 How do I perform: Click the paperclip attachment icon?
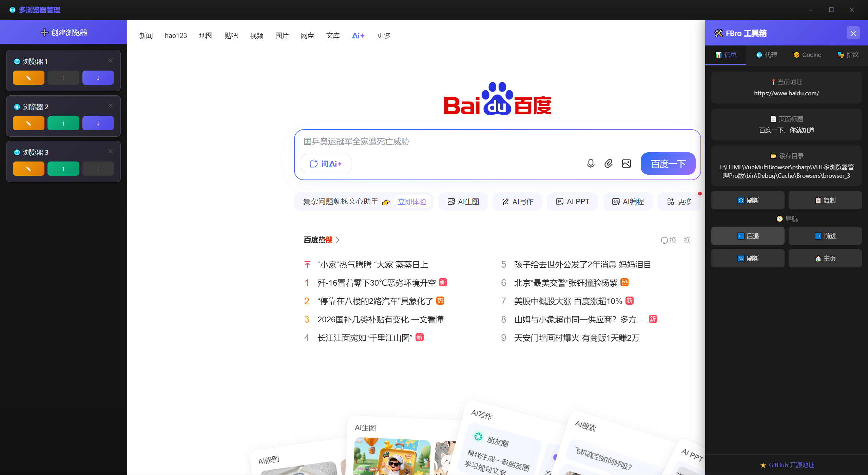[x=608, y=163]
